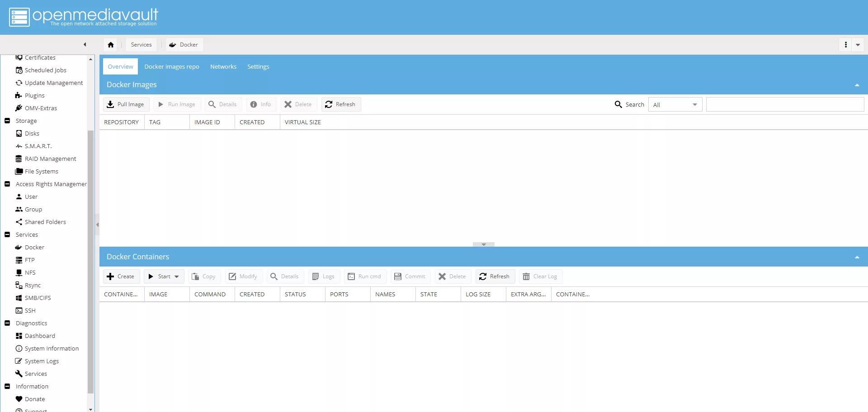The image size is (868, 412).
Task: Collapse the Diagnostics tree section
Action: pyautogui.click(x=7, y=323)
